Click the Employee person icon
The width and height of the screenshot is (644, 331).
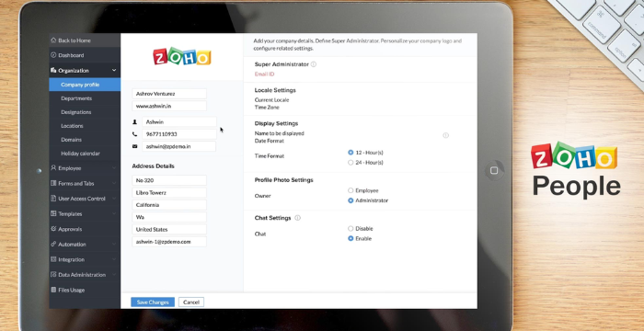53,168
